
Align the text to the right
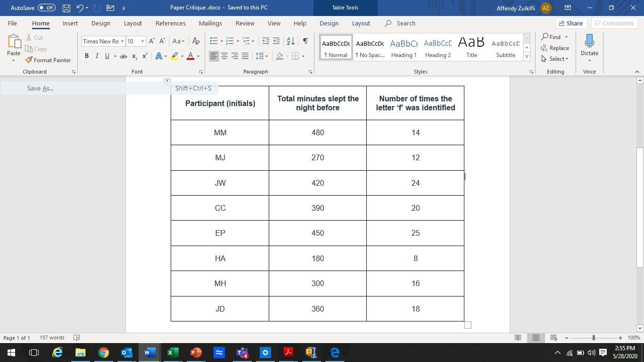click(x=235, y=56)
